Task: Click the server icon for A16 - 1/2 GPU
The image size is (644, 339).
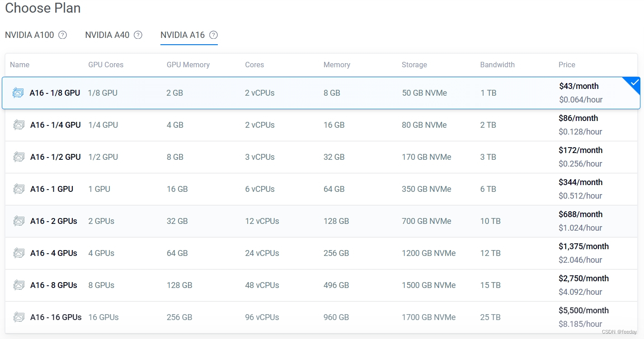Action: click(x=19, y=157)
